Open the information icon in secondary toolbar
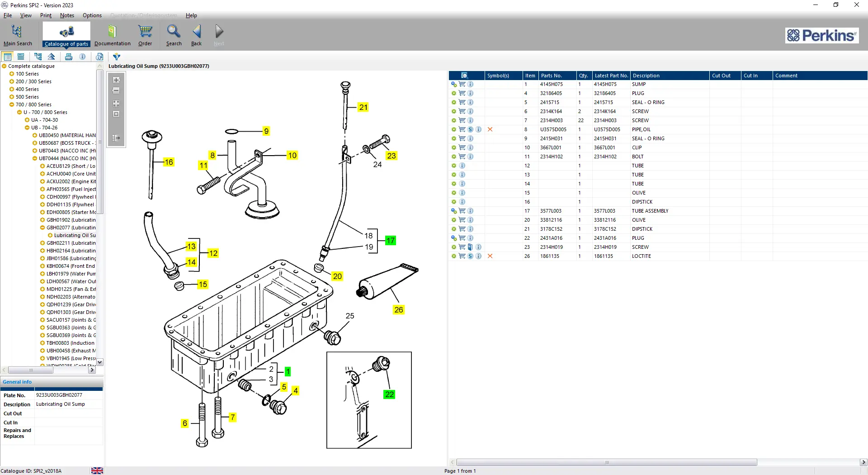This screenshot has width=868, height=475. (x=82, y=57)
